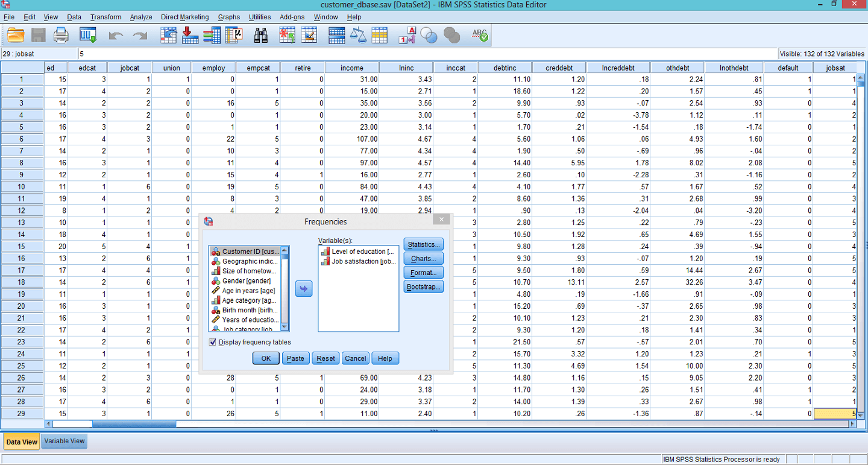Open the Analyze menu

141,17
